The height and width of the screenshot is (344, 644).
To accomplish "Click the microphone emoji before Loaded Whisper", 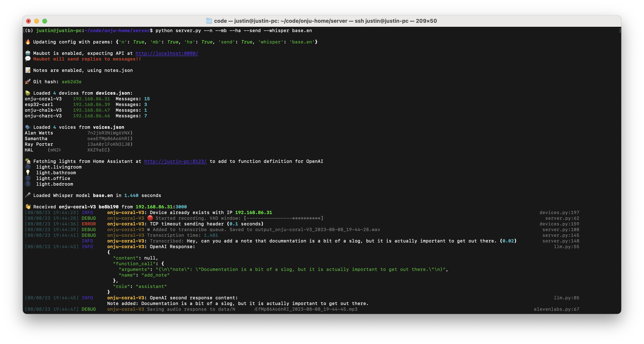I will point(28,195).
